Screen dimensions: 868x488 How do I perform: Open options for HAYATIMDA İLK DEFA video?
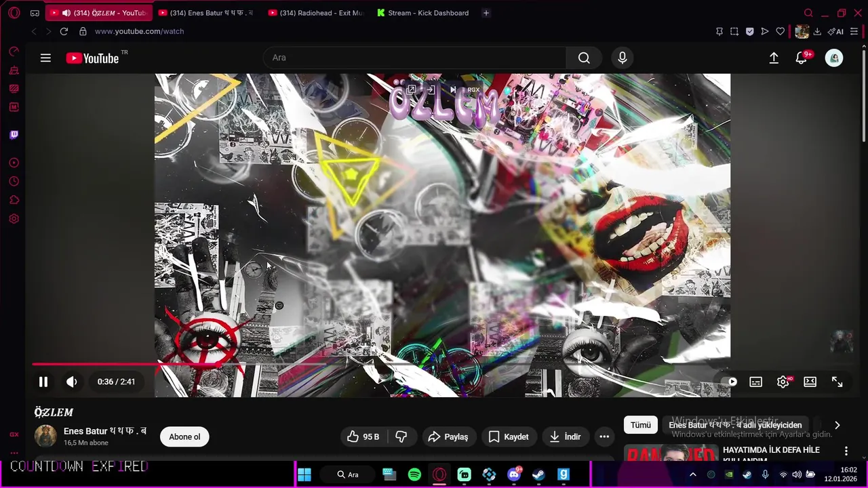click(x=846, y=451)
